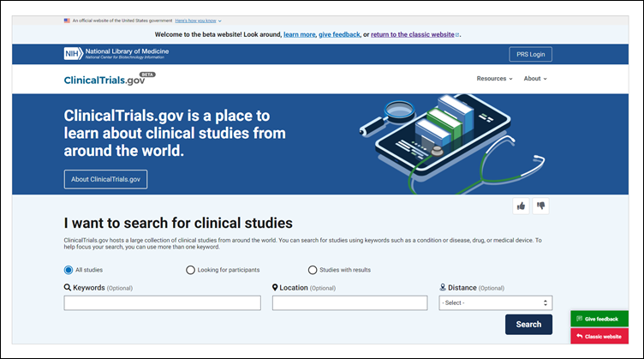Click the thumbs down feedback icon
Screen dimensions: 644x359
click(x=540, y=206)
